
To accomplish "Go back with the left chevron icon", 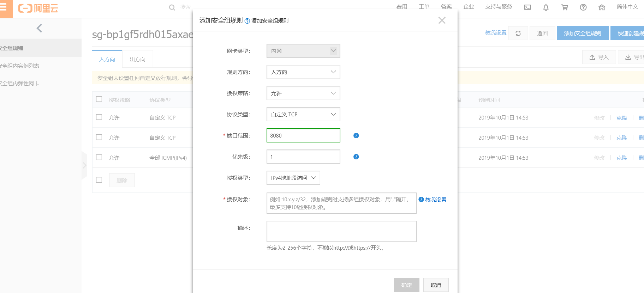I will click(39, 28).
